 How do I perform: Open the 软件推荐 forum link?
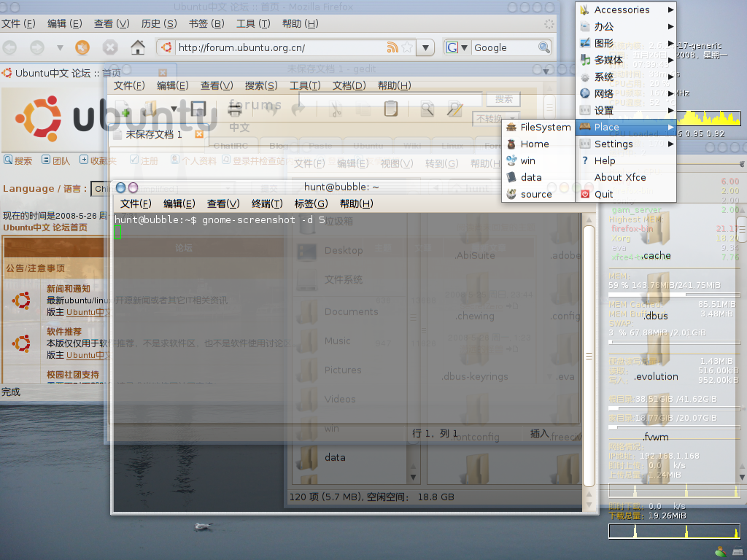pyautogui.click(x=64, y=332)
